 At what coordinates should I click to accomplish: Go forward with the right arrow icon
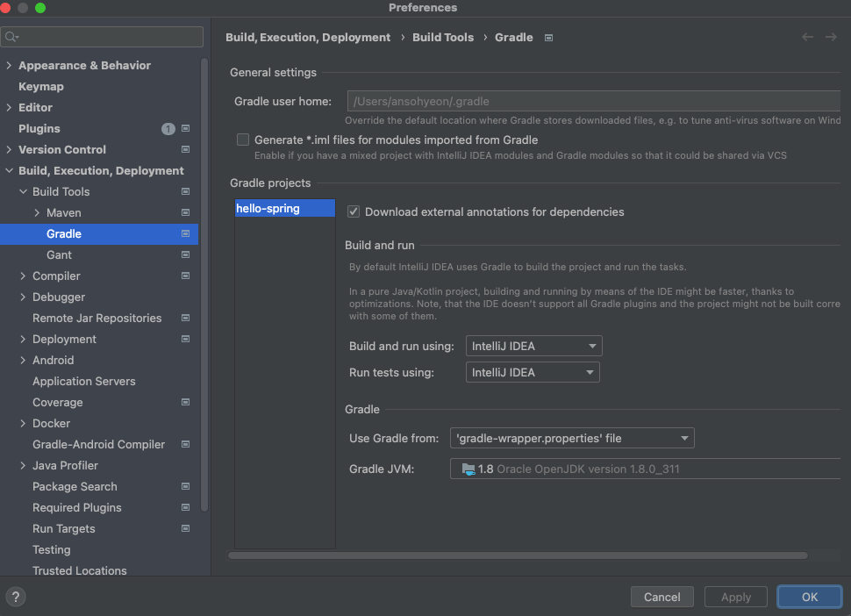tap(831, 37)
